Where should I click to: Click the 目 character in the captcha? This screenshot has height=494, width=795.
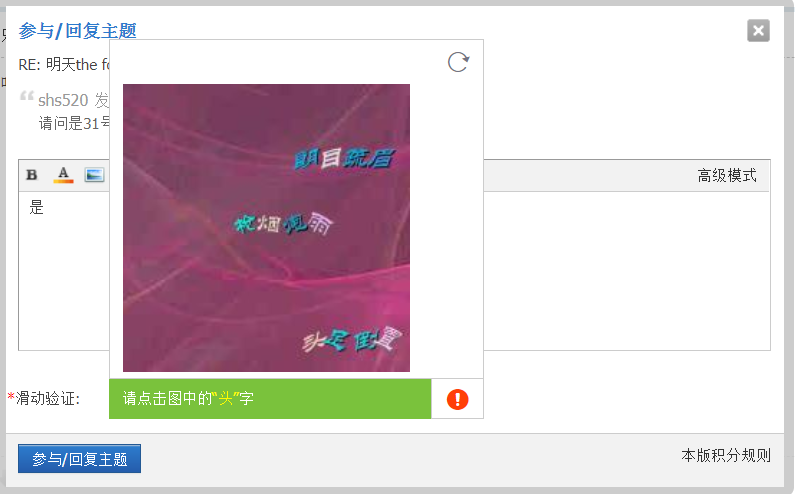(331, 158)
